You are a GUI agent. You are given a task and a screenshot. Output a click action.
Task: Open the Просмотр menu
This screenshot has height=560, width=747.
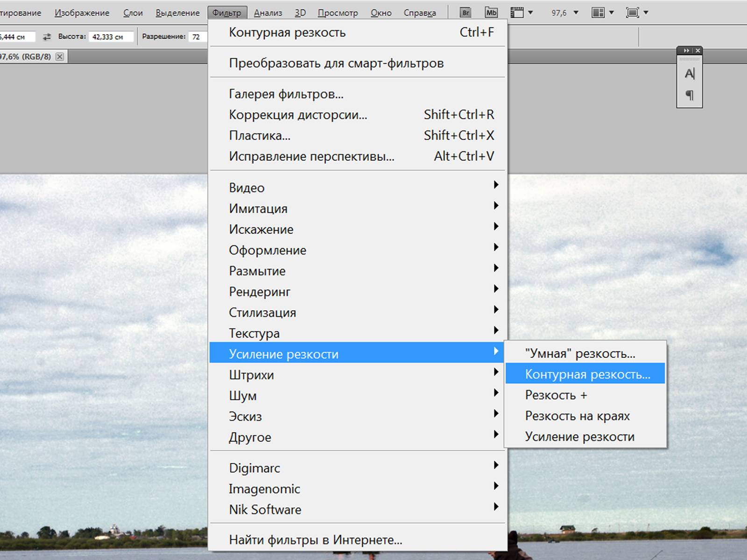tap(338, 13)
